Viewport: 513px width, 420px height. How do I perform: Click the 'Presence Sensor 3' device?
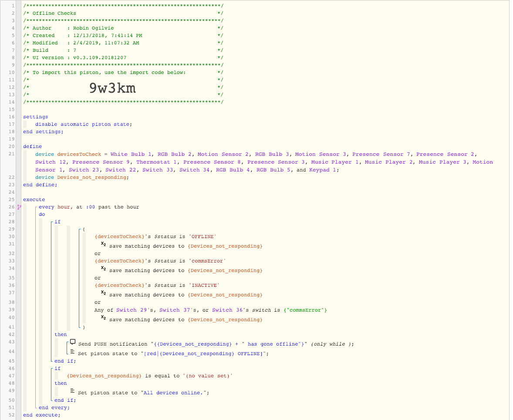276,162
